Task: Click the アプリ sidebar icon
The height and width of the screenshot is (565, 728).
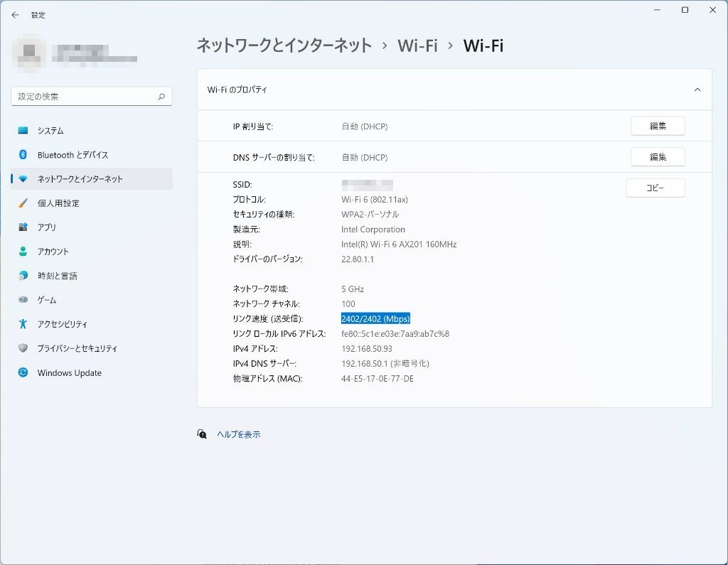Action: (x=23, y=227)
